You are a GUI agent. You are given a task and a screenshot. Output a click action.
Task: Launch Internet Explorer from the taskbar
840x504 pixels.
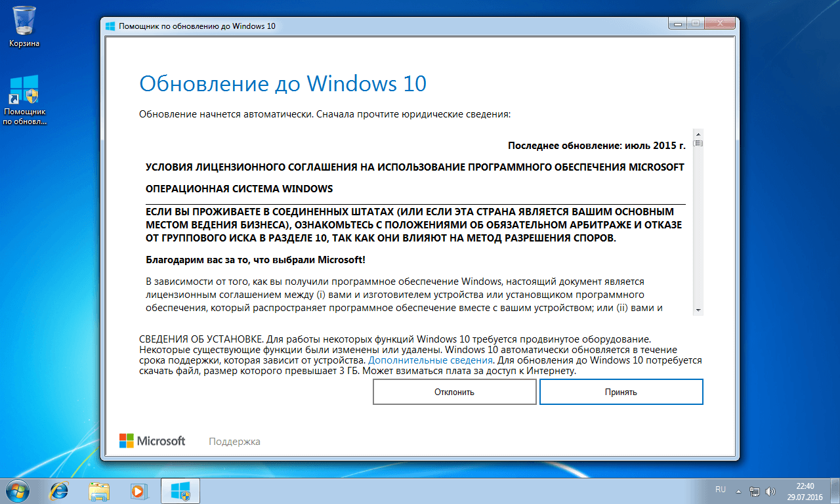[60, 490]
